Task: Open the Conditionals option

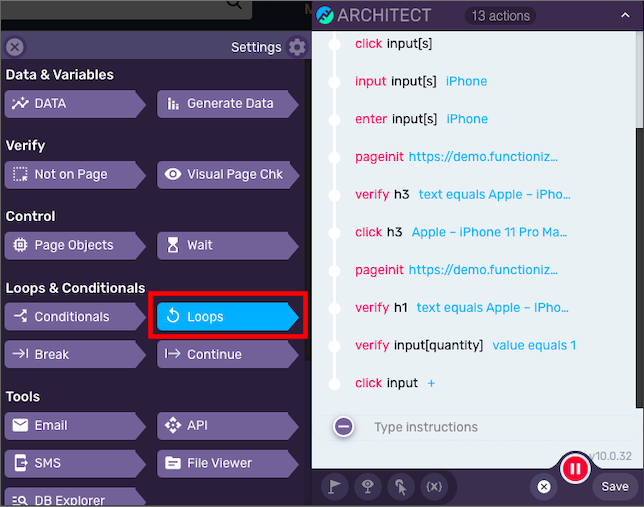Action: tap(75, 317)
